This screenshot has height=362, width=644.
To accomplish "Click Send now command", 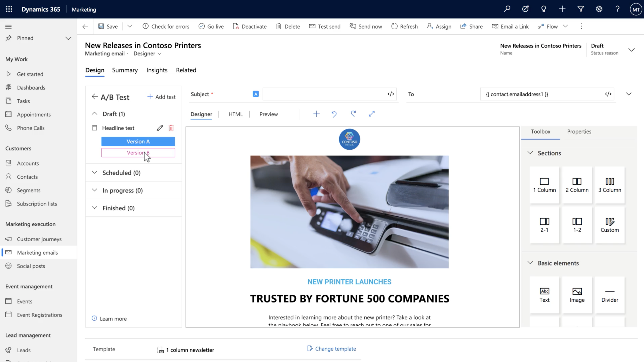I will (365, 26).
